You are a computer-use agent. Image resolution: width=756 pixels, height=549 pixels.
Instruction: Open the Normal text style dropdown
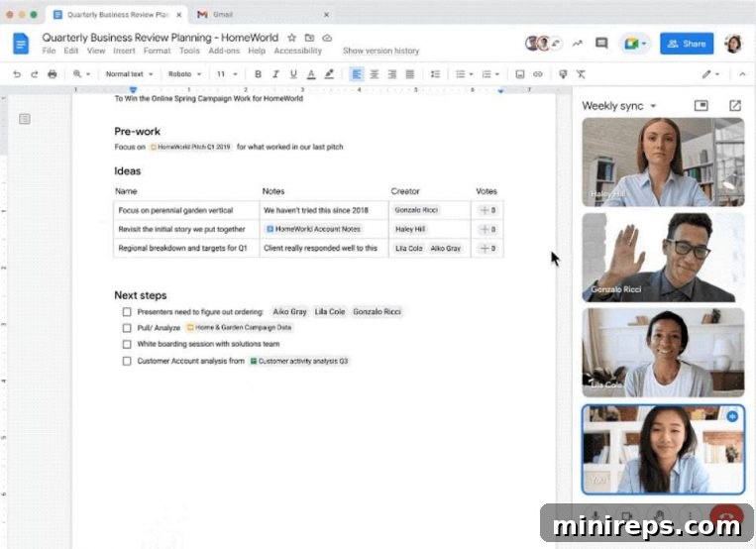pos(129,73)
